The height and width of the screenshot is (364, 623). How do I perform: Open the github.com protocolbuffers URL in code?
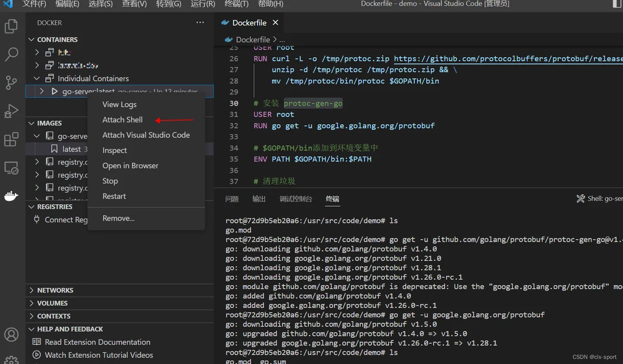[x=508, y=59]
